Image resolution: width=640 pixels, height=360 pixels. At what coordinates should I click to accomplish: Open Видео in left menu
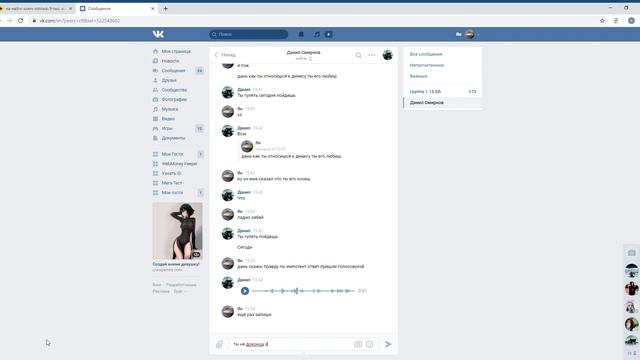168,119
